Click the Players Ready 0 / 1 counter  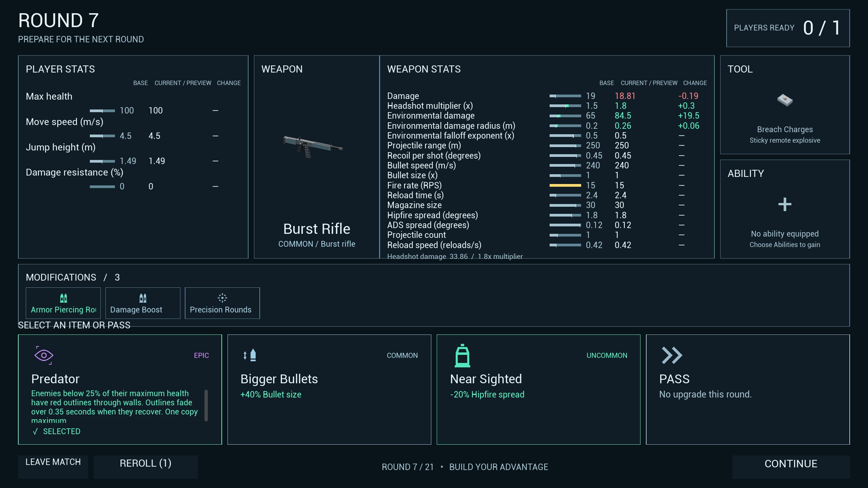point(788,28)
